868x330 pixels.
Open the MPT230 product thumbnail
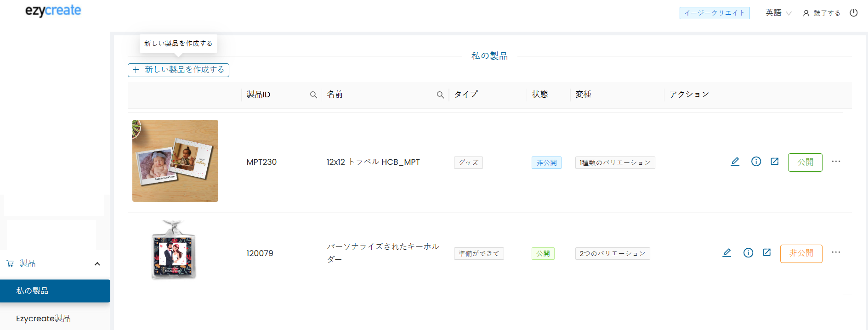pos(175,161)
